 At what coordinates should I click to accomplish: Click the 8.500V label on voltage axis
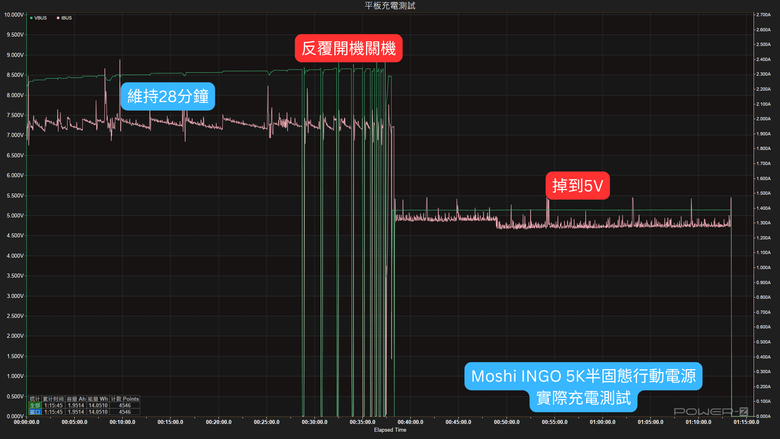point(15,75)
